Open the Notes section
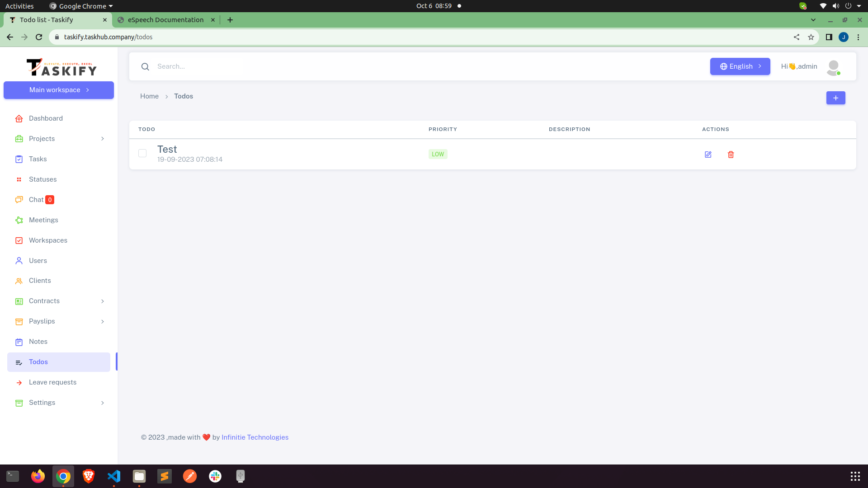 pyautogui.click(x=38, y=341)
